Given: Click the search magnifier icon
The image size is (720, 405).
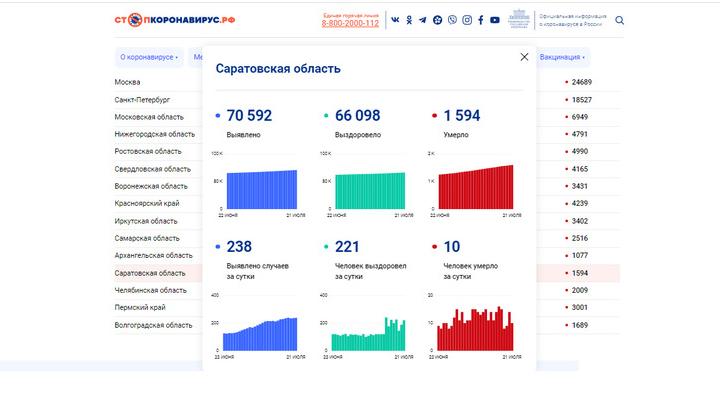Looking at the screenshot, I should (620, 20).
